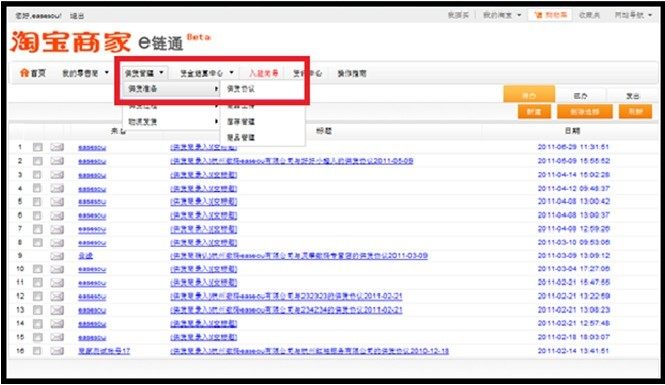Click the sender link in row 16 ending 17
Screen dimensions: 665x385
tap(104, 351)
